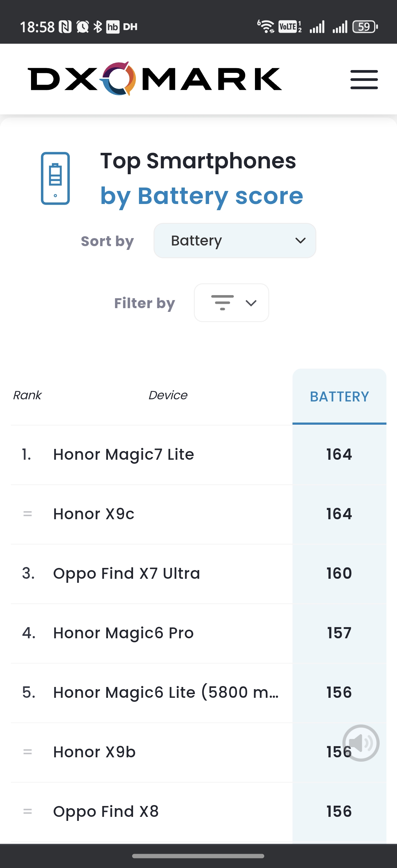Tap the bottom navigation gesture bar
Viewport: 397px width, 868px height.
(x=198, y=856)
